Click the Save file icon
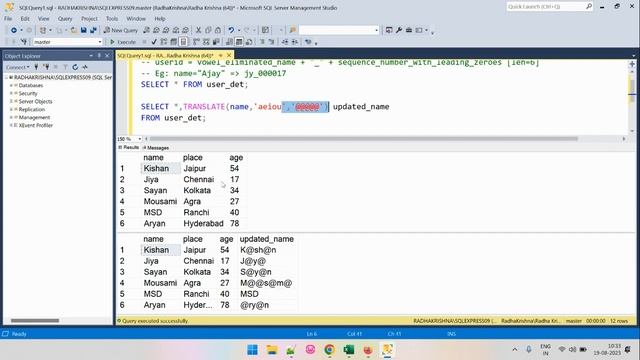This screenshot has height=360, width=640. [x=84, y=30]
